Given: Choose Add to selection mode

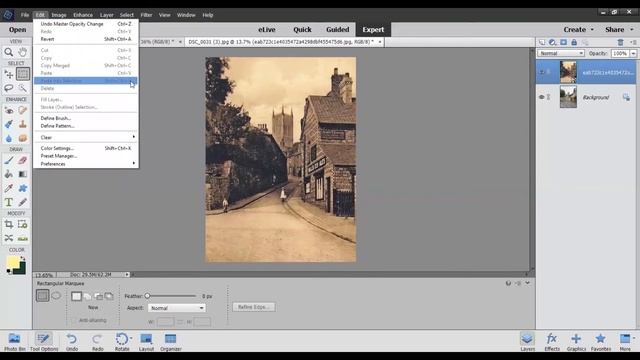Looking at the screenshot, I should coord(87,296).
